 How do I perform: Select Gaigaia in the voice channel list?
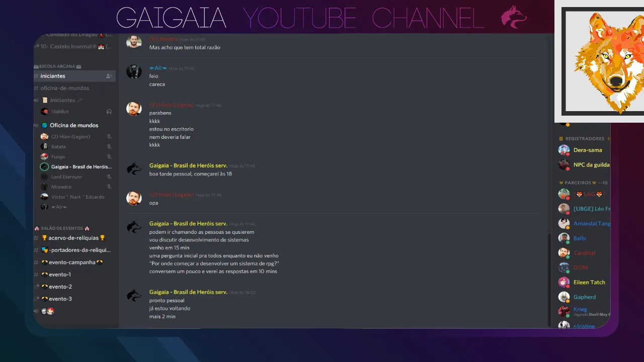(76, 166)
